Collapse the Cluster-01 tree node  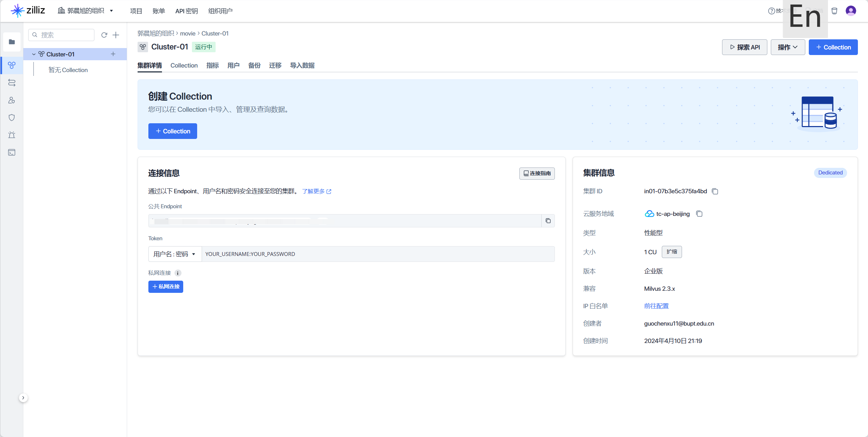pyautogui.click(x=34, y=54)
